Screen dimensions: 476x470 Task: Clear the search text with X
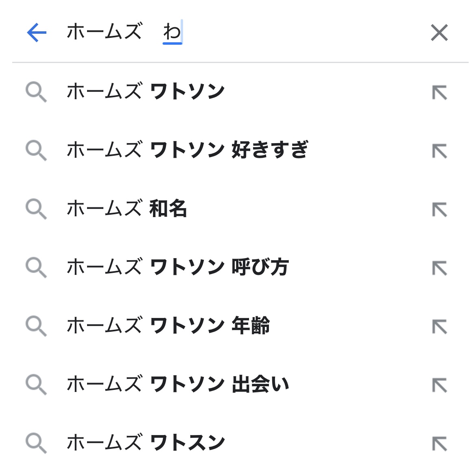coord(439,33)
